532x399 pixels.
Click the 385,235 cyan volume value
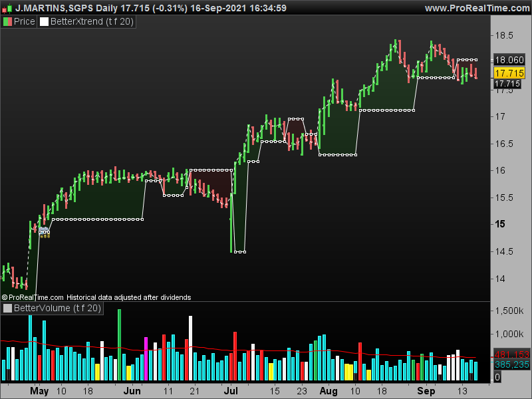(511, 364)
